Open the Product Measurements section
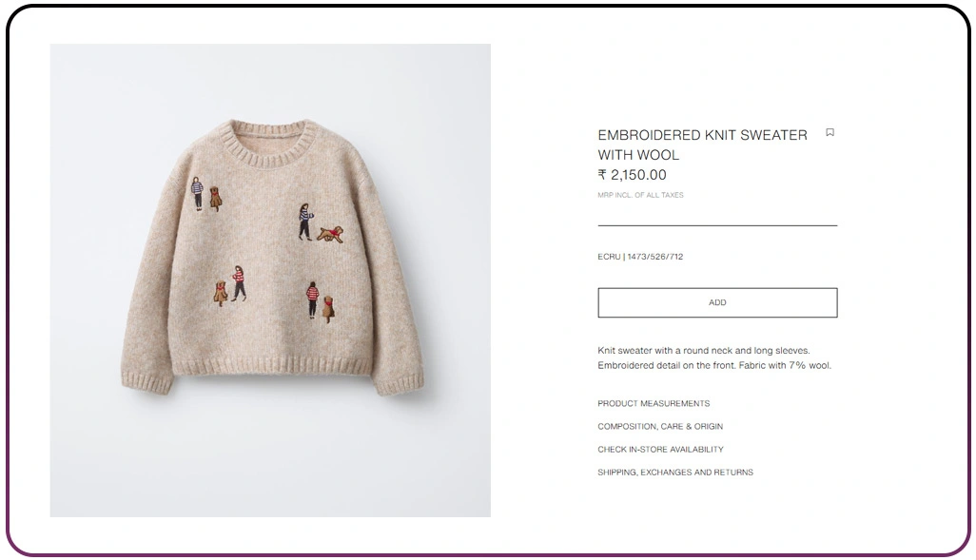The height and width of the screenshot is (560, 976). point(654,403)
